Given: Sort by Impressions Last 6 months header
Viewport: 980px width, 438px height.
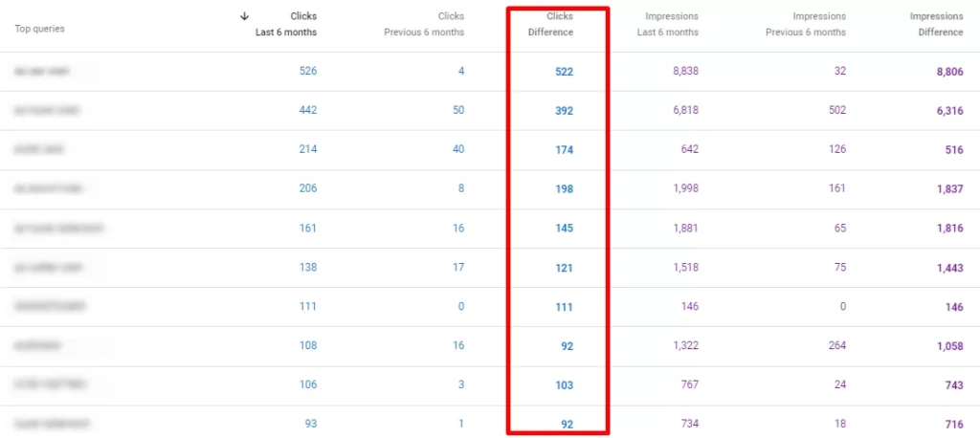Looking at the screenshot, I should point(671,24).
